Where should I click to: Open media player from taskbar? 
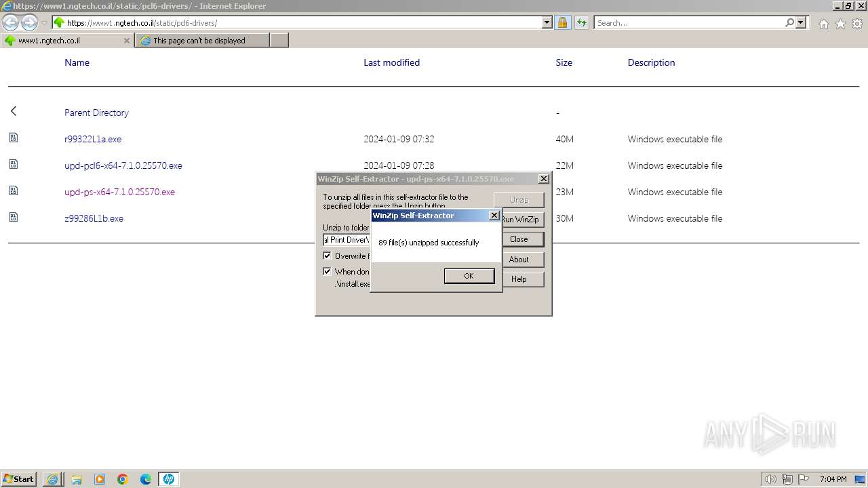point(100,479)
